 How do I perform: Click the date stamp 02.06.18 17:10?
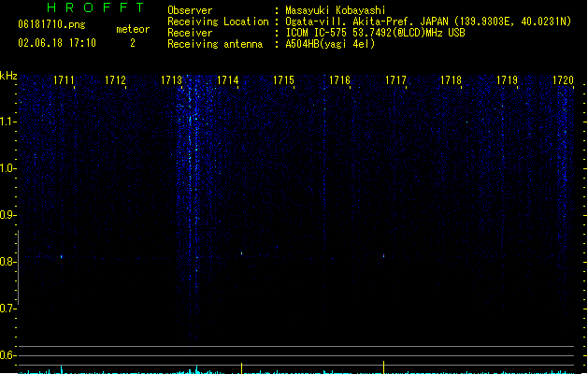tap(57, 43)
